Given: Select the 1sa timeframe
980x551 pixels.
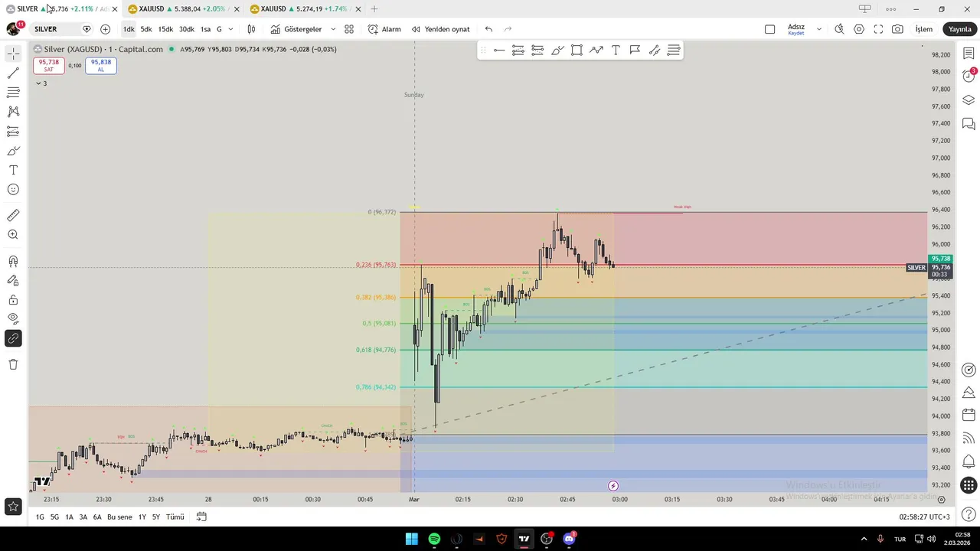Looking at the screenshot, I should 205,29.
